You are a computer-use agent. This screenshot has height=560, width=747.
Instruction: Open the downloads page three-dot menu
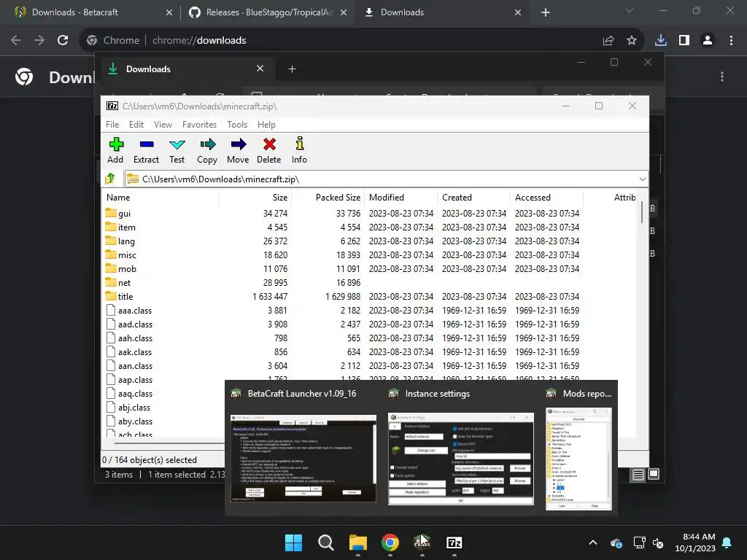point(722,77)
